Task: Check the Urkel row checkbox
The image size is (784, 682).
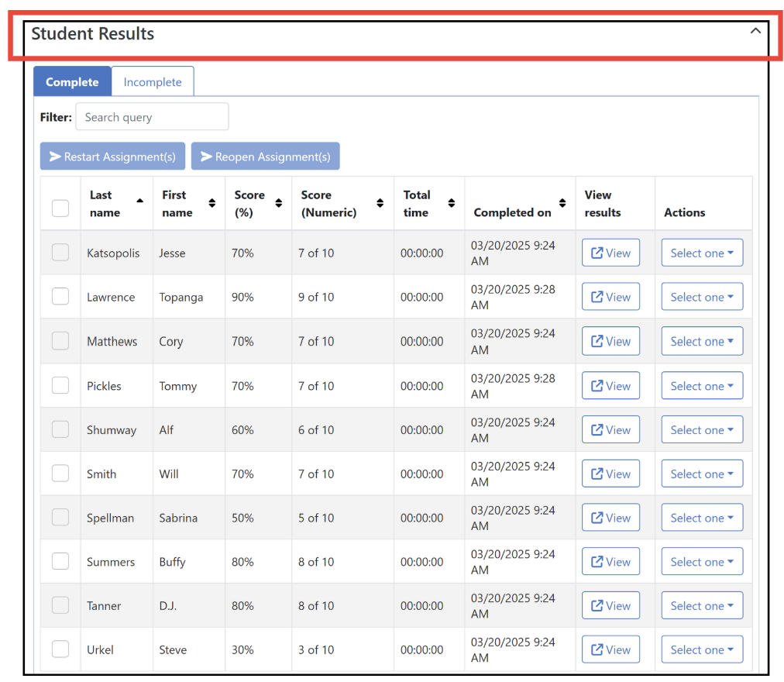Action: pyautogui.click(x=60, y=649)
